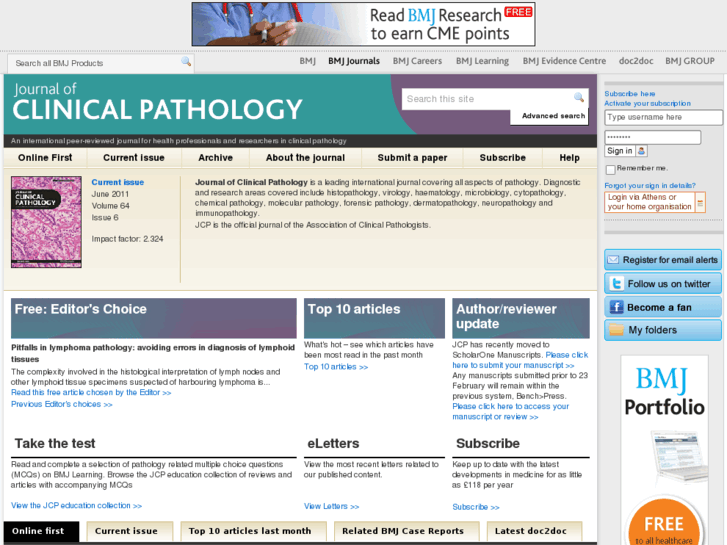Click the Search this site field
Viewport: 727px width, 545px height.
(487, 99)
